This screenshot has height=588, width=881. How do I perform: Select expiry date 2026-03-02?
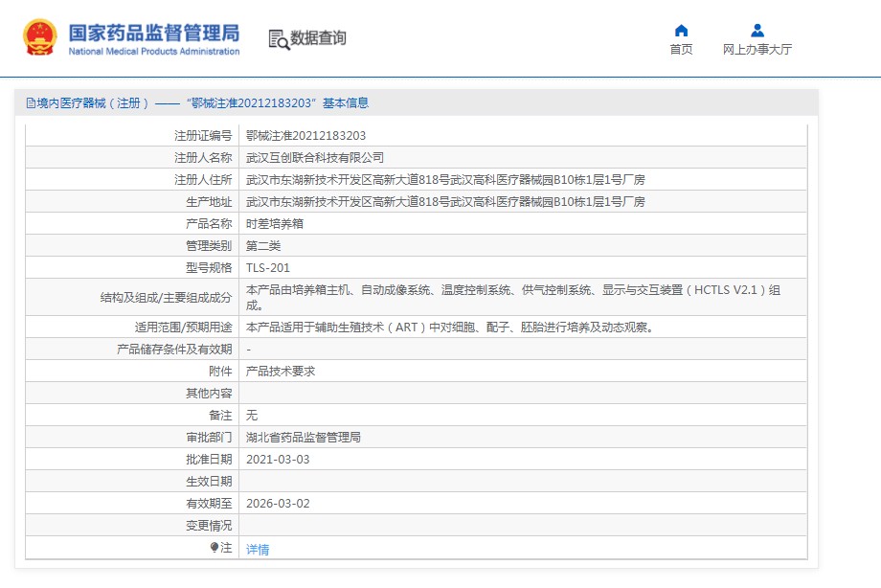point(278,503)
